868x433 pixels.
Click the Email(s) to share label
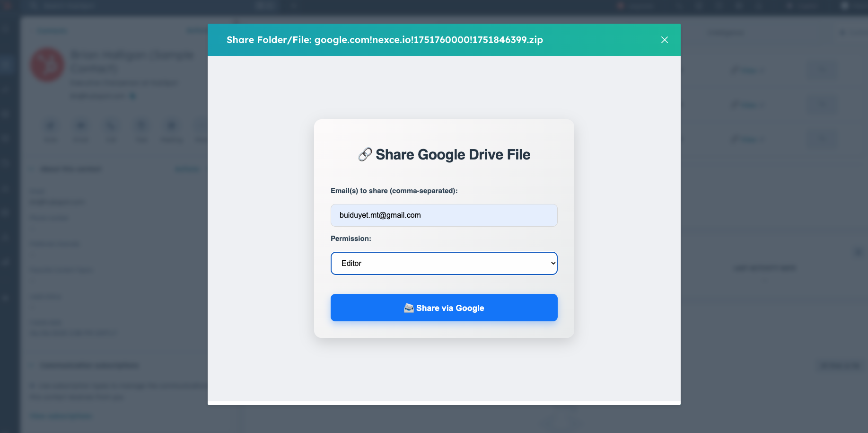394,191
